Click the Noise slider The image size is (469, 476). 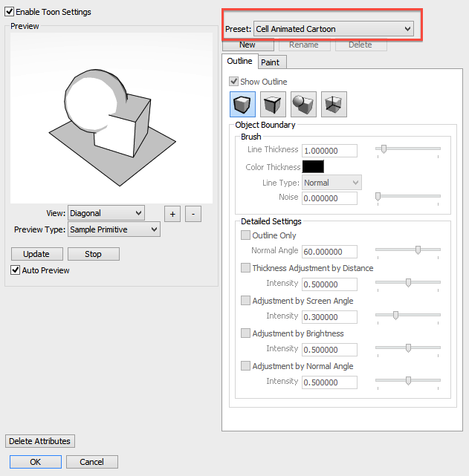408,196
